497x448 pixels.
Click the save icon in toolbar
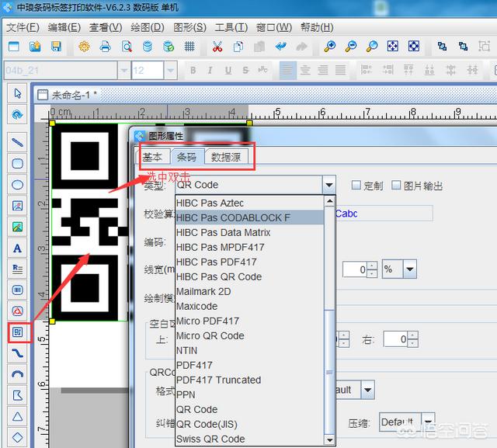tap(54, 47)
